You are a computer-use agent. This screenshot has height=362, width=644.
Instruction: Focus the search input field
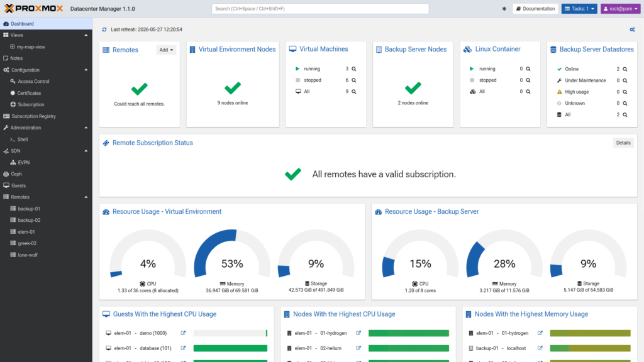(320, 9)
